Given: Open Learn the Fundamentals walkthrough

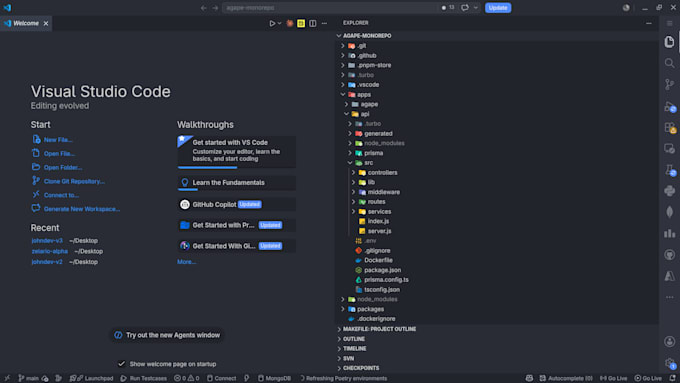Looking at the screenshot, I should [x=237, y=183].
